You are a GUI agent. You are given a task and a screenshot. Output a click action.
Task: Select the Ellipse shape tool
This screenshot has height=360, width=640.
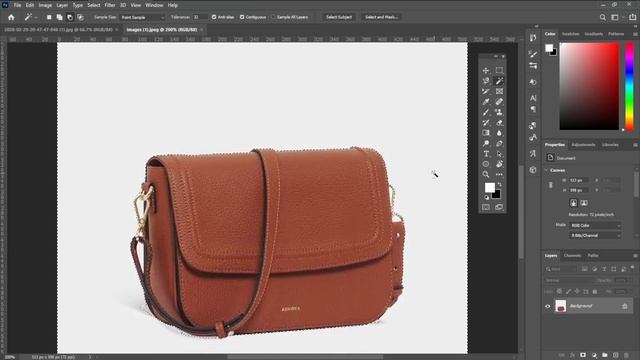click(x=486, y=164)
